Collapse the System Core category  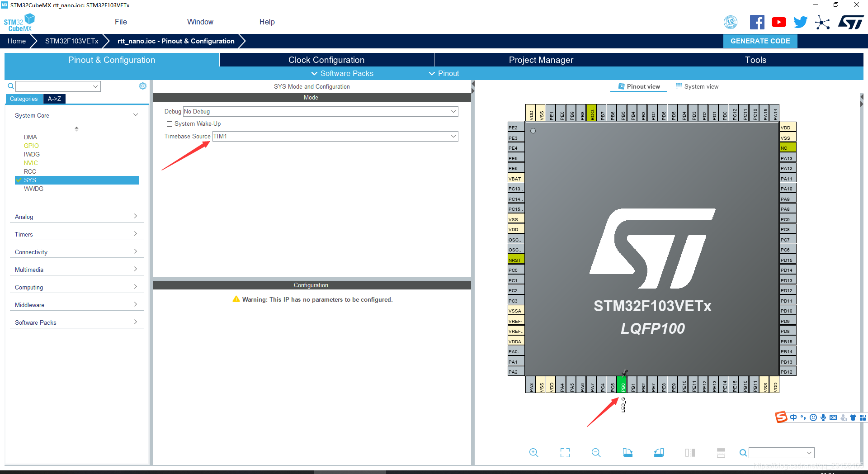click(76, 115)
